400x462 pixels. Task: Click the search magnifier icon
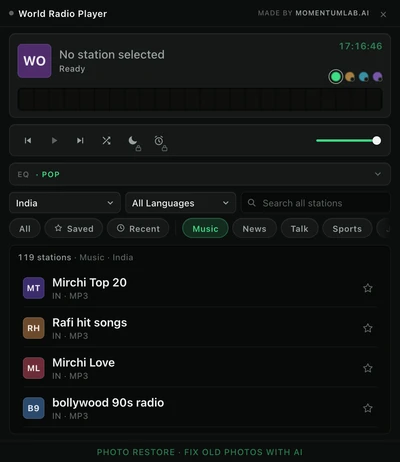click(x=252, y=203)
